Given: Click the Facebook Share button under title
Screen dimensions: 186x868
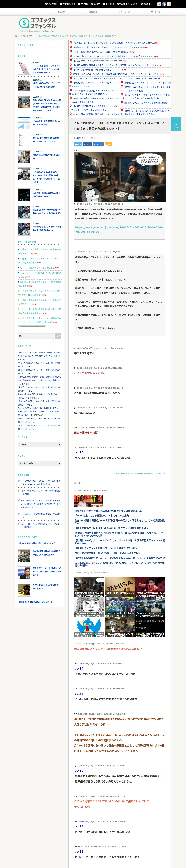Looking at the screenshot, I should (88, 145).
